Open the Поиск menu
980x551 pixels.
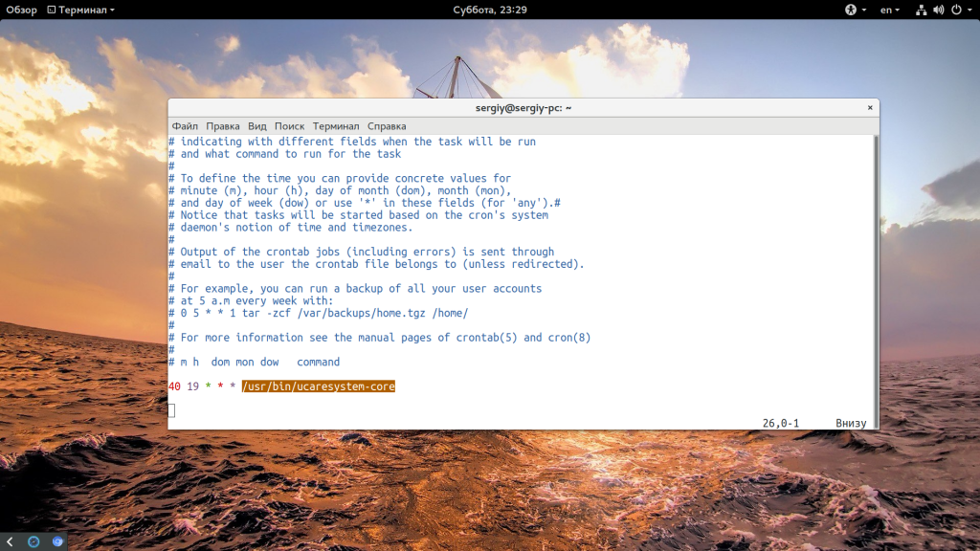tap(289, 126)
